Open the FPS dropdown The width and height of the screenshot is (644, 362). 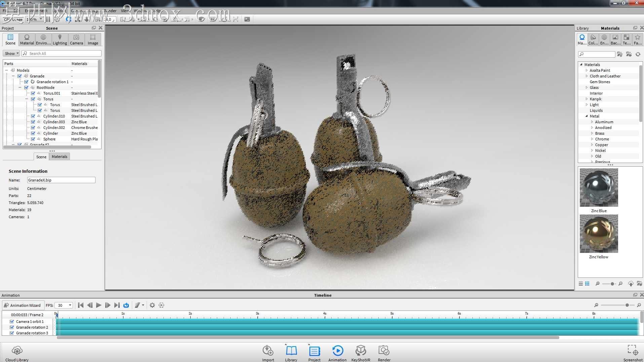pos(64,305)
